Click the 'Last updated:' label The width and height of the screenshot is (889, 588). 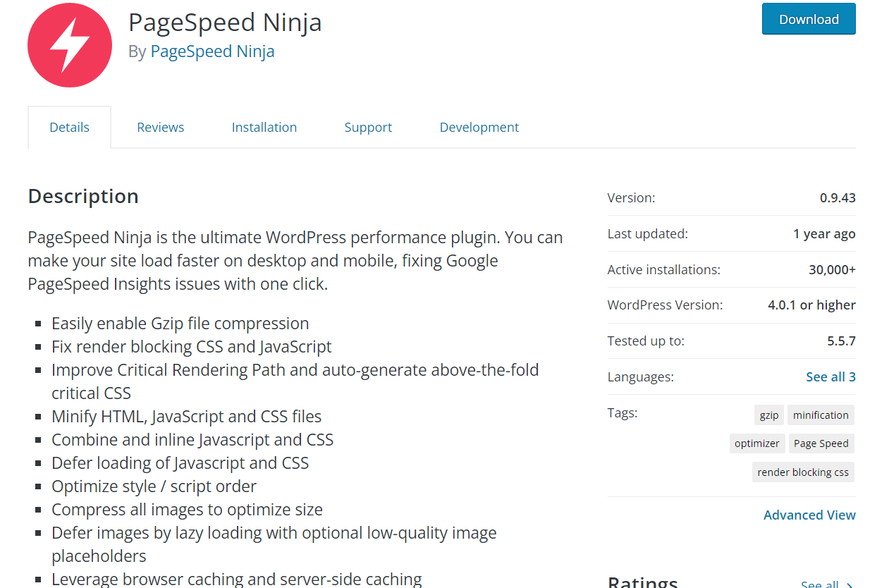(x=648, y=234)
